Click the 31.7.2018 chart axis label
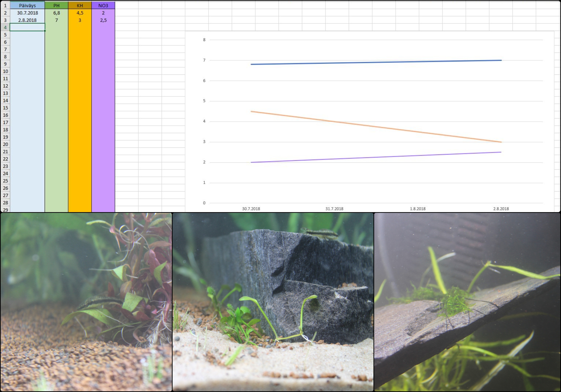Viewport: 561px width, 392px height. click(334, 209)
